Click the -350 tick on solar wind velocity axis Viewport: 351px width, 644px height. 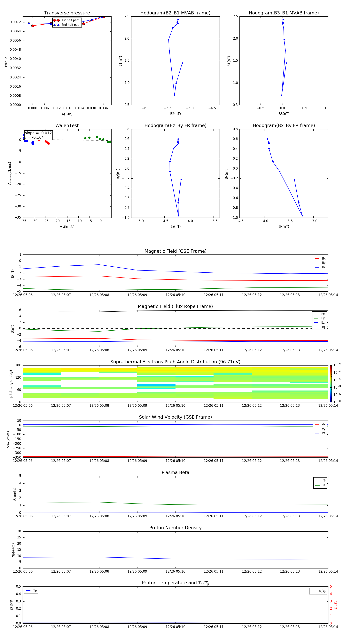(17, 457)
